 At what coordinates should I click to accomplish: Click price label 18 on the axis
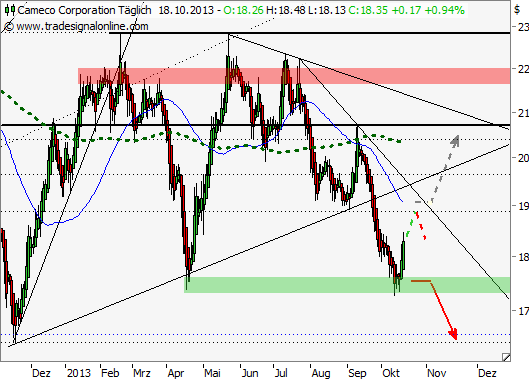click(523, 257)
